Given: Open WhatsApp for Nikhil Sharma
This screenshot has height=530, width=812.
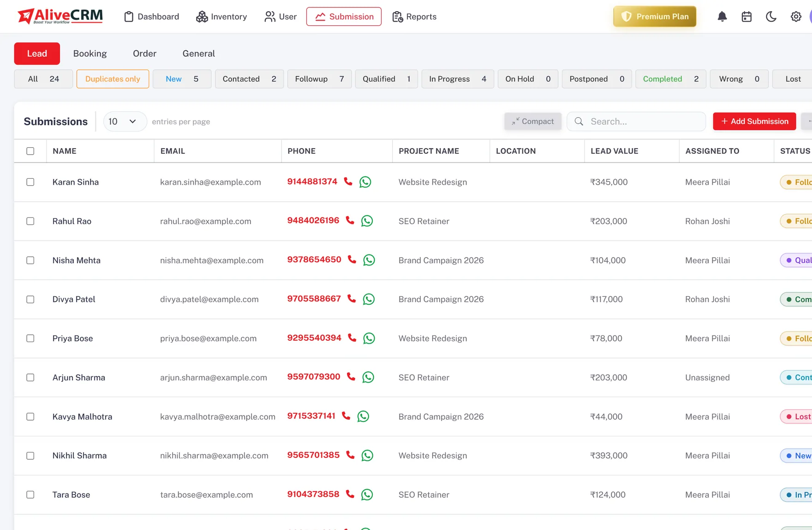Looking at the screenshot, I should [x=367, y=456].
